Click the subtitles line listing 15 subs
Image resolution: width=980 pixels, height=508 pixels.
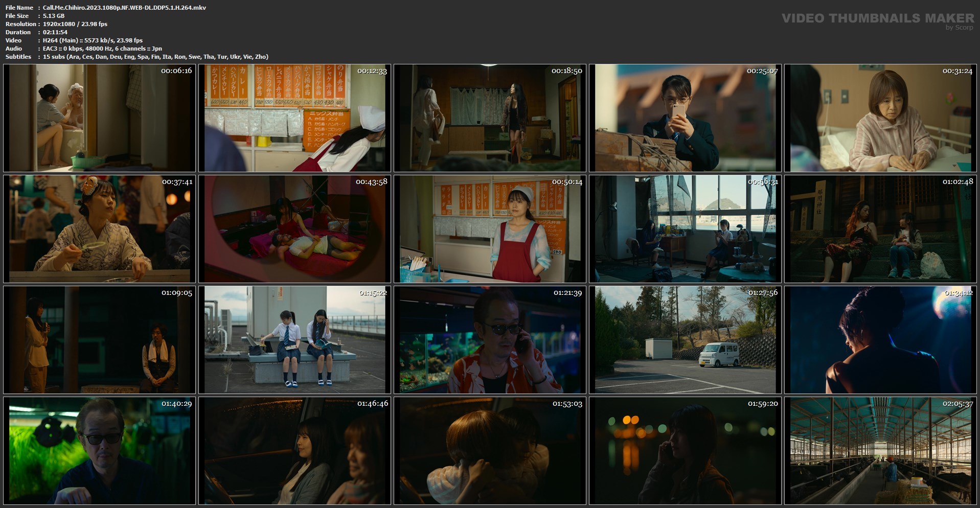[x=155, y=57]
